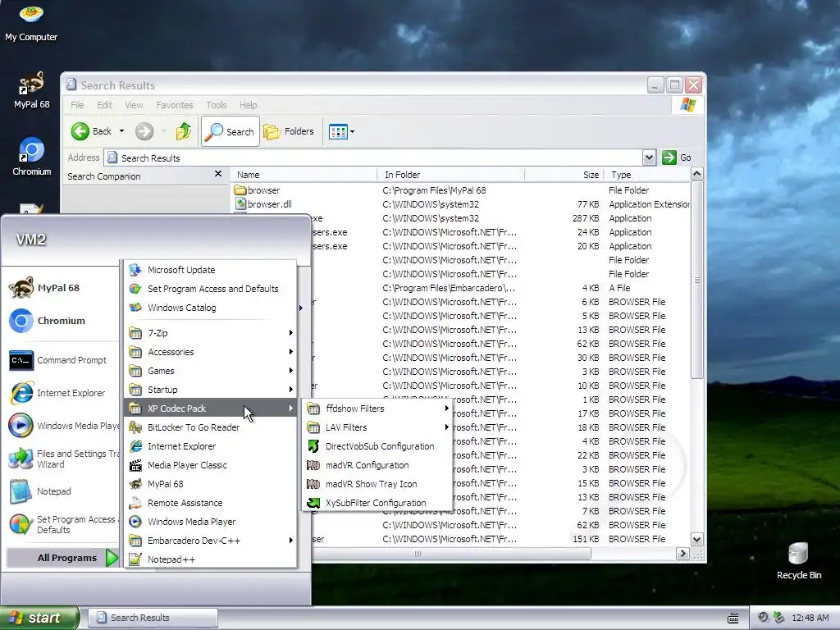Screen dimensions: 840x630
Task: Expand the Address bar dropdown
Action: click(649, 157)
